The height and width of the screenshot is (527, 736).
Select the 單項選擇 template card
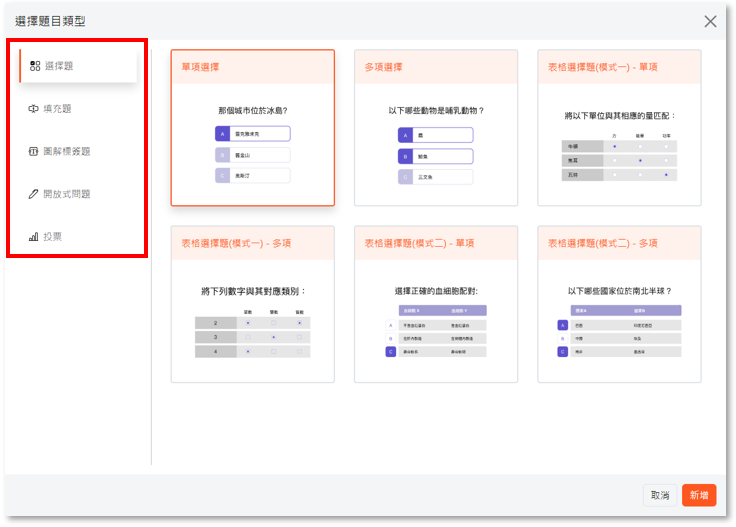tap(252, 128)
